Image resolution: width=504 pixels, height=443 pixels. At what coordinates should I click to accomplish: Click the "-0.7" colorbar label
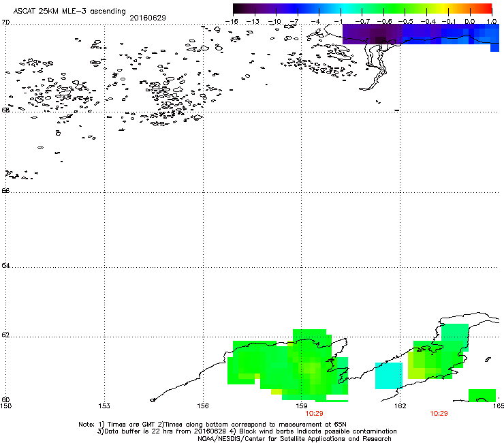tap(362, 22)
